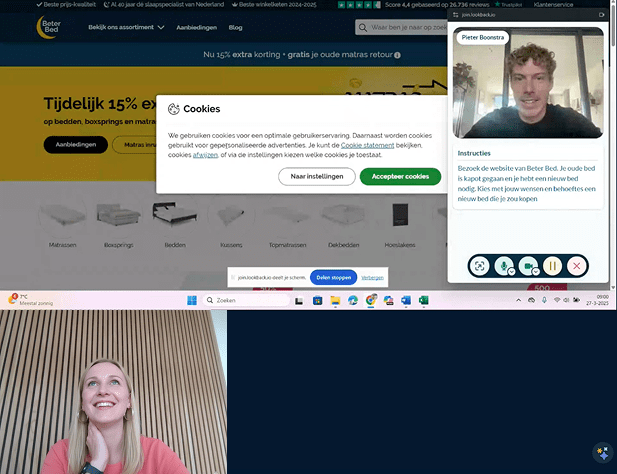Open the weather widget 'Meestal zonnig'
The width and height of the screenshot is (617, 474).
tap(30, 300)
